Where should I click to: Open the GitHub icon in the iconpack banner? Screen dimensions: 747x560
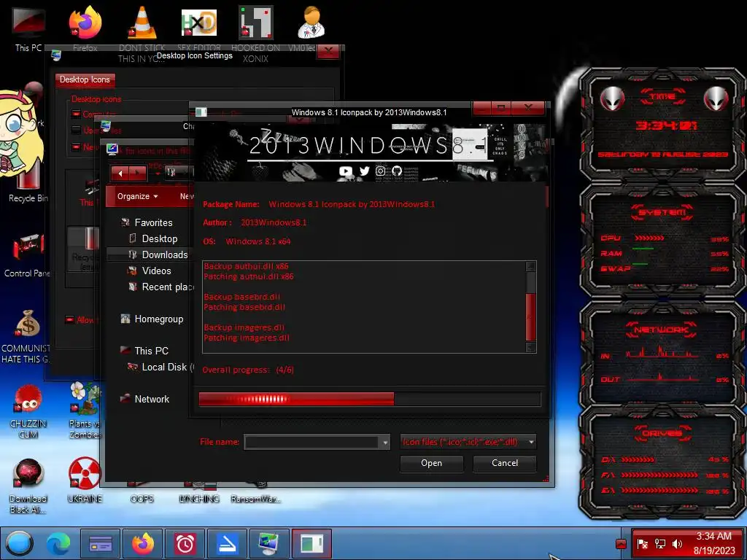click(x=397, y=171)
